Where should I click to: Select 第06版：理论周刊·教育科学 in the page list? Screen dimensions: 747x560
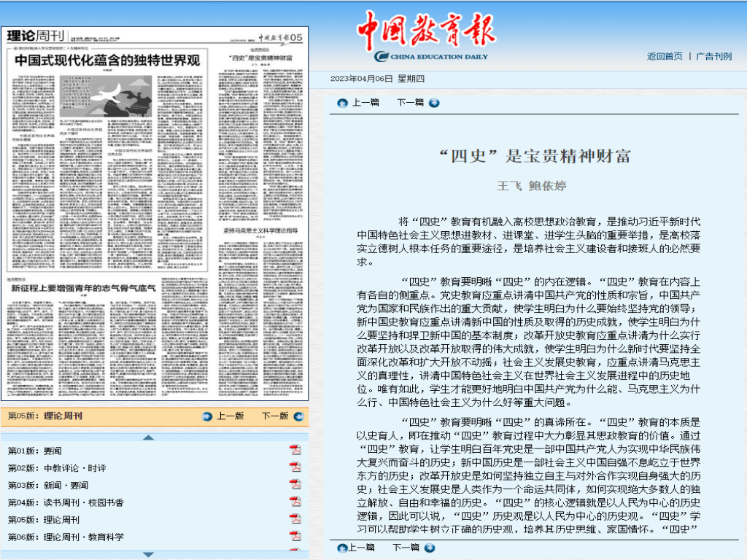66,537
